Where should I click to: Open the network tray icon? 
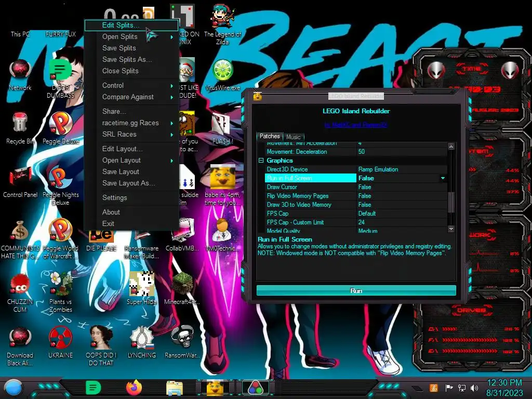(462, 388)
